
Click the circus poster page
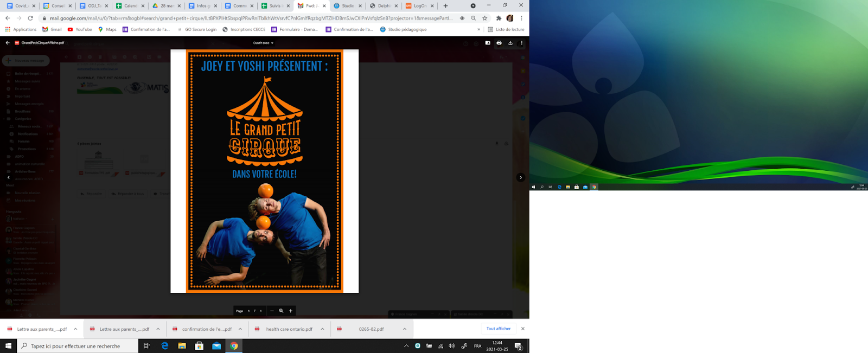(265, 171)
